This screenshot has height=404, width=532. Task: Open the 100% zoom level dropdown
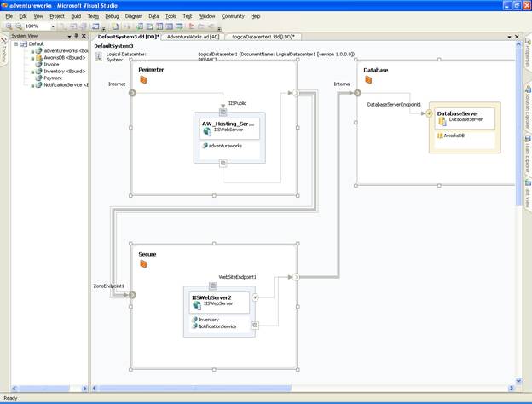53,26
